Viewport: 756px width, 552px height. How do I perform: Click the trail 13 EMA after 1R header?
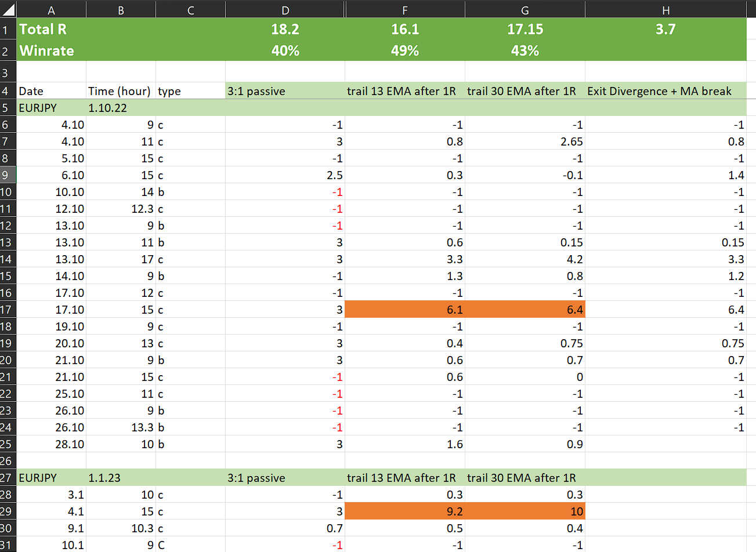click(405, 91)
